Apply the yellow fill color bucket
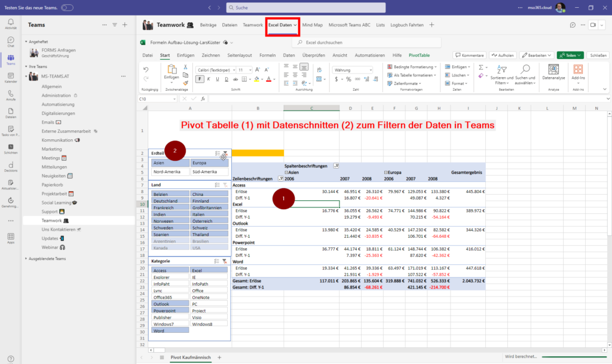Screen dimensions: 612x364 [256, 79]
